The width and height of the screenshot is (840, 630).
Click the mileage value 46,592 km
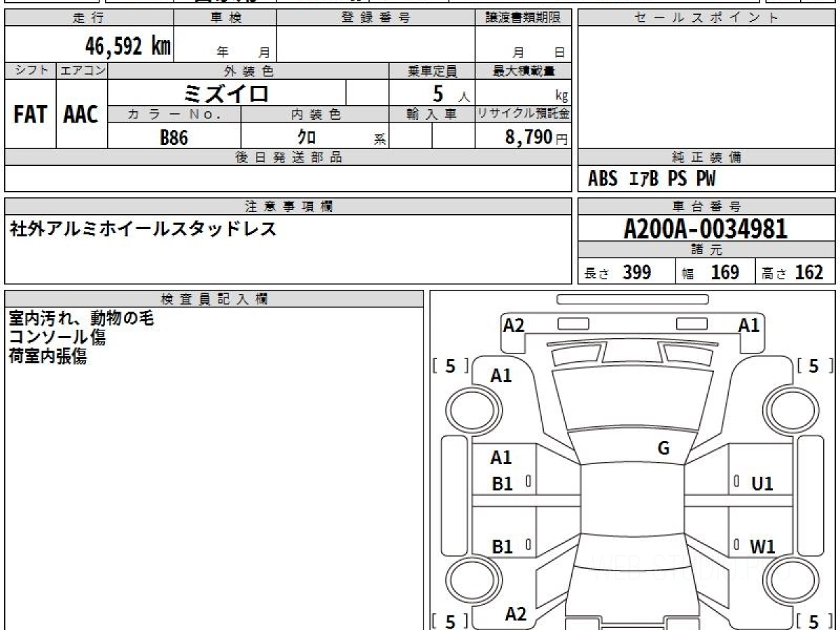125,45
